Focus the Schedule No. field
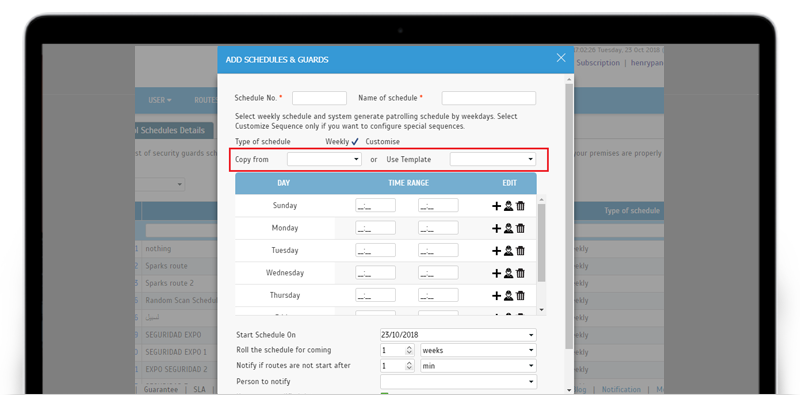 pos(319,98)
